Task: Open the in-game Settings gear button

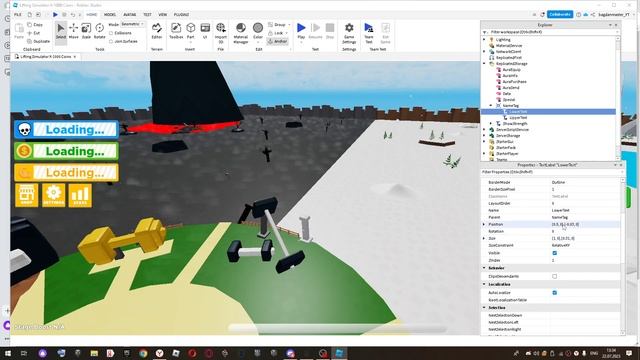Action: click(53, 195)
